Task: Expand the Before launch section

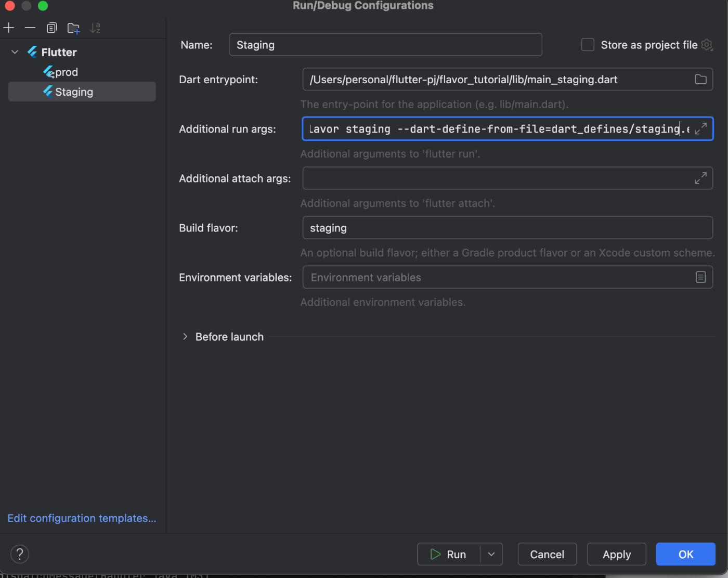Action: pos(185,337)
